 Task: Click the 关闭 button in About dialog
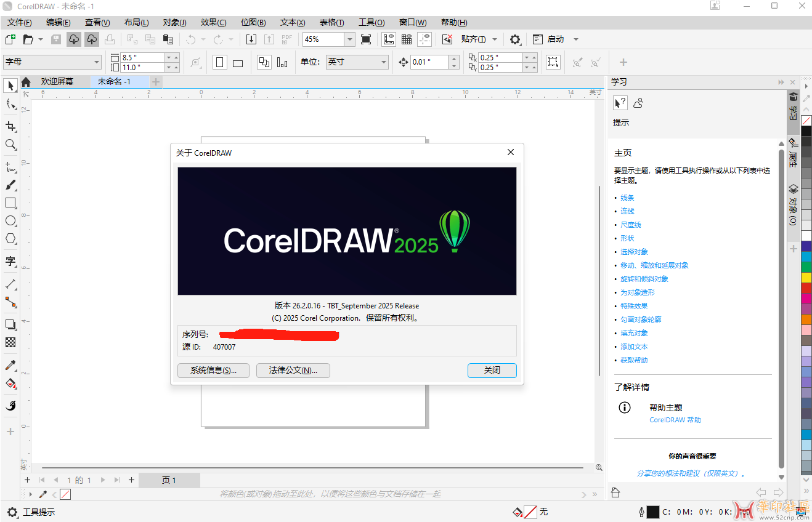492,371
